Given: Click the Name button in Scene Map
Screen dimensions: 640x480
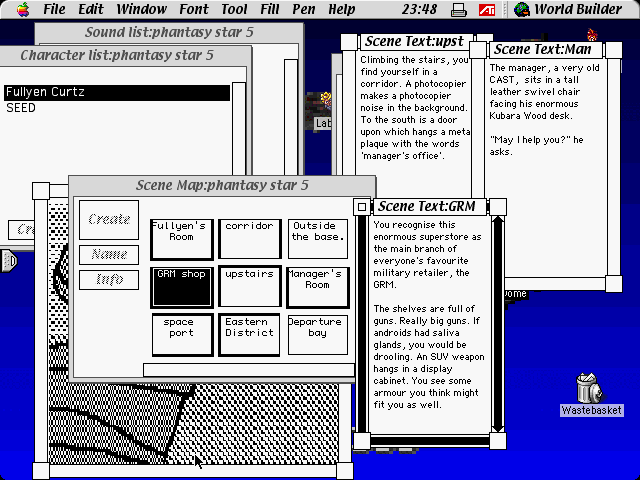Looking at the screenshot, I should [109, 255].
